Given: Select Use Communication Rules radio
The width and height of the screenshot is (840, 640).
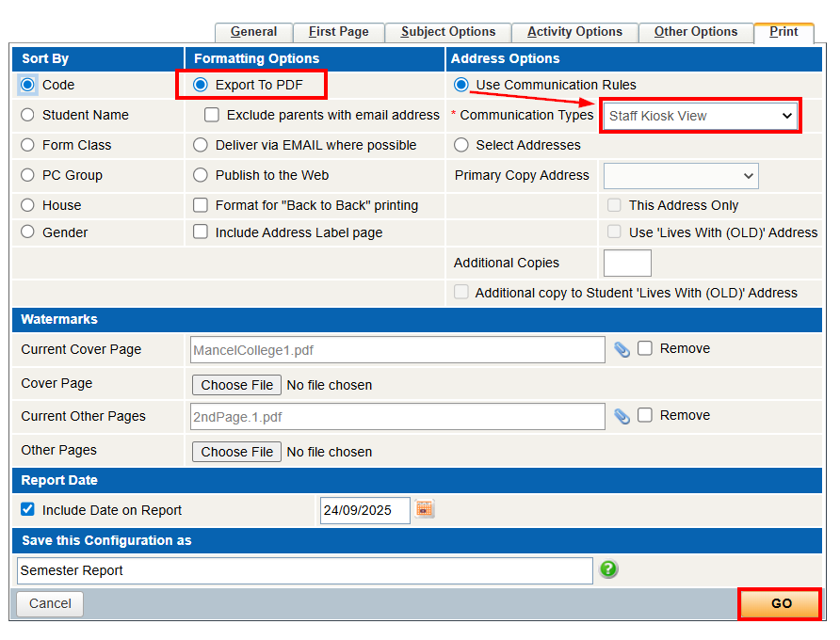Looking at the screenshot, I should (x=461, y=85).
